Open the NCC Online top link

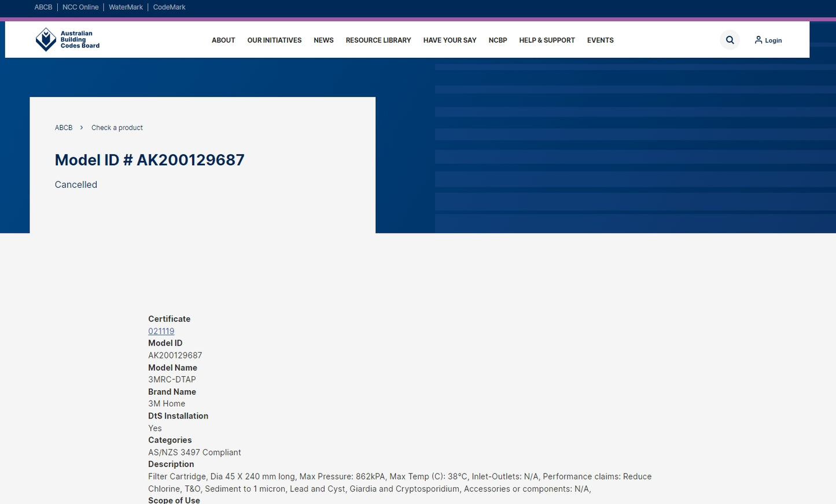coord(80,8)
